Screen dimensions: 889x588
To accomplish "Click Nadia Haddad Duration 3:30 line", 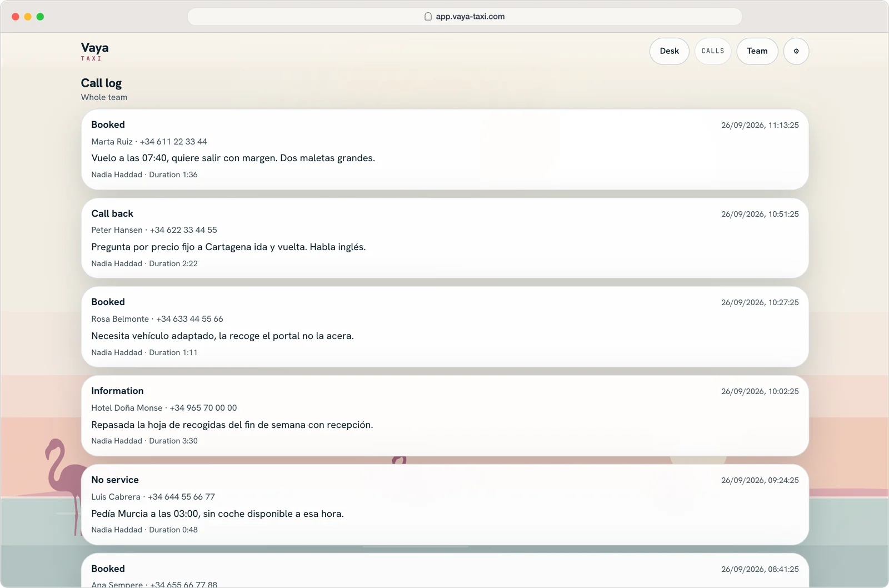I will [x=144, y=441].
